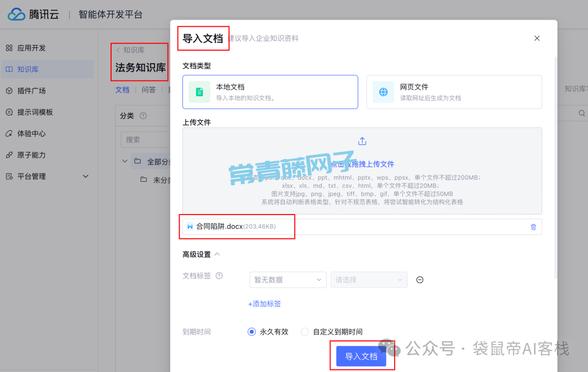Select 永久有效 expiration option
This screenshot has height=372, width=588.
pyautogui.click(x=268, y=332)
